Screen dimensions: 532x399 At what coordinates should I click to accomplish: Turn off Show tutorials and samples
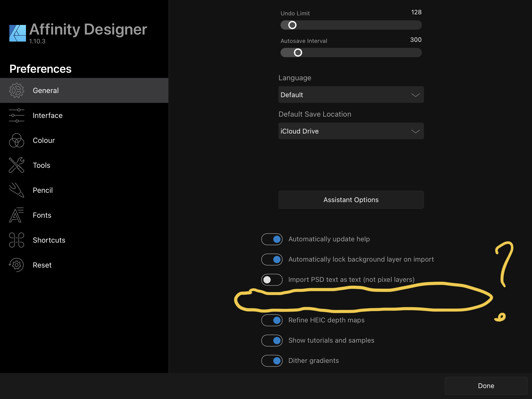pyautogui.click(x=272, y=341)
